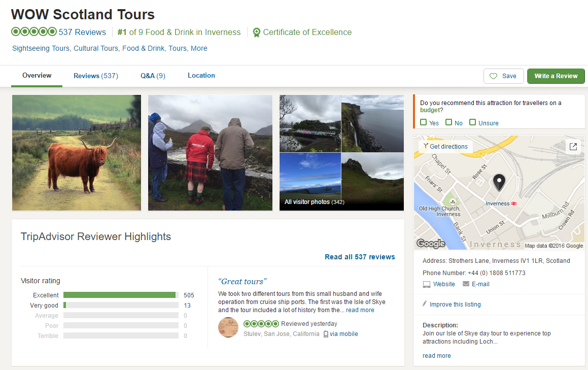This screenshot has height=370, width=588.
Task: Open the 537 Reviews link in header
Action: (82, 32)
